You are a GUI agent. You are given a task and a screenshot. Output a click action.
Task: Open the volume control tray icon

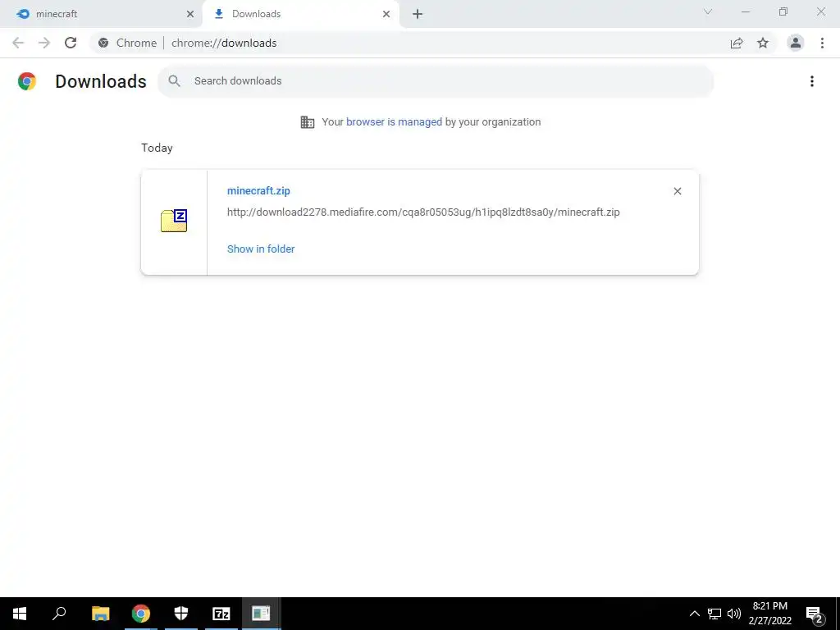[x=734, y=614]
